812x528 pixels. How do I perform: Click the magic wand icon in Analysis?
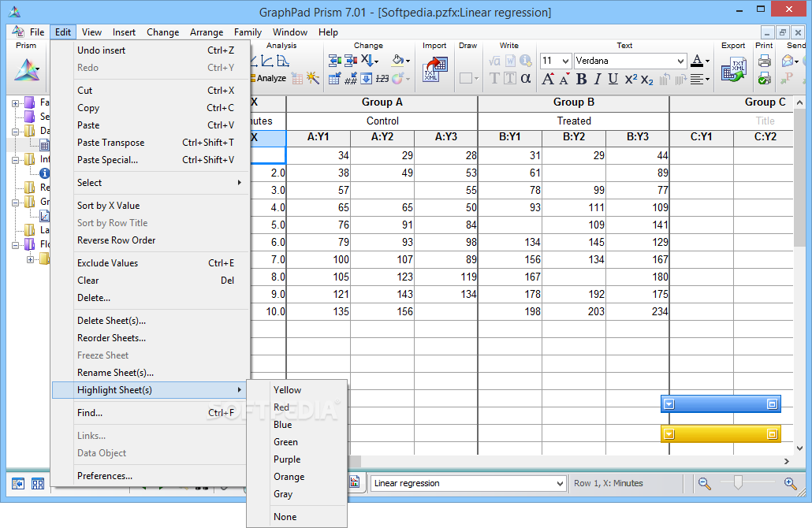[x=312, y=78]
